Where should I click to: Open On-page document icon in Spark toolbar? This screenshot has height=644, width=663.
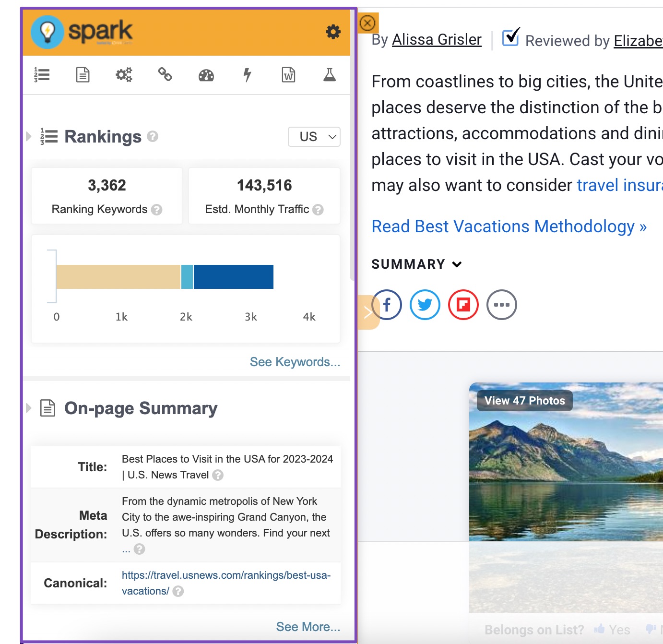pos(83,75)
